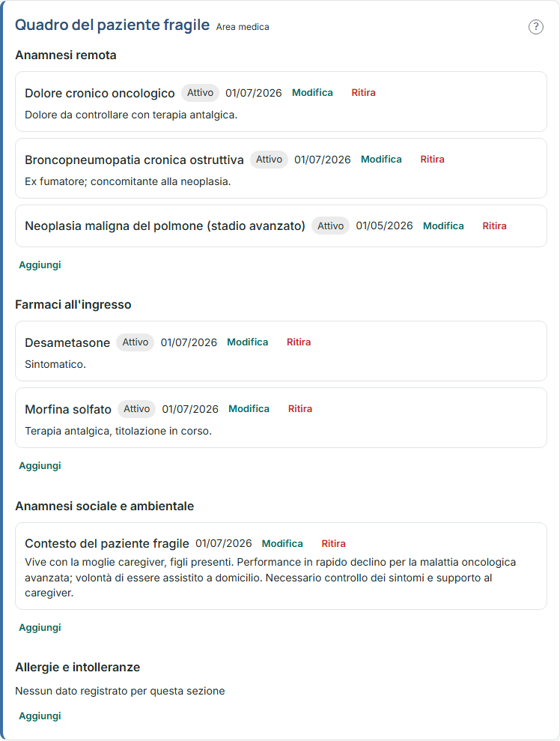Edit the Morfina solfato medication
The height and width of the screenshot is (741, 560).
click(x=249, y=409)
